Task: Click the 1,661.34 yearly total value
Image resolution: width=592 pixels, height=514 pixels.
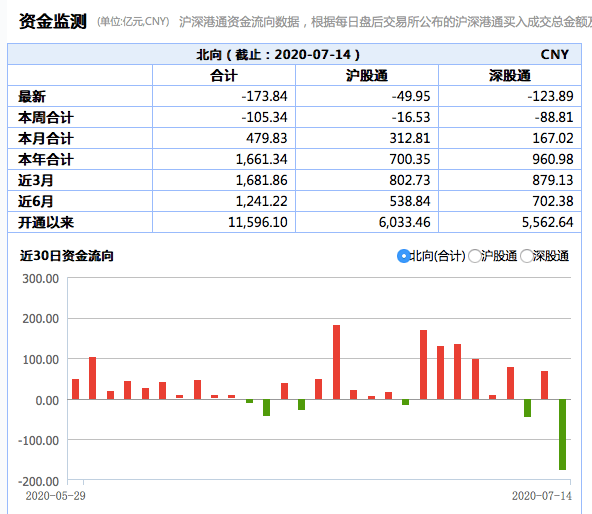Action: (261, 159)
